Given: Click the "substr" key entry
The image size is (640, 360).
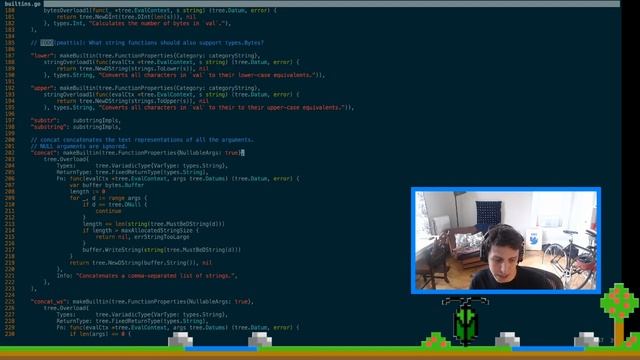Looking at the screenshot, I should click(x=44, y=121).
